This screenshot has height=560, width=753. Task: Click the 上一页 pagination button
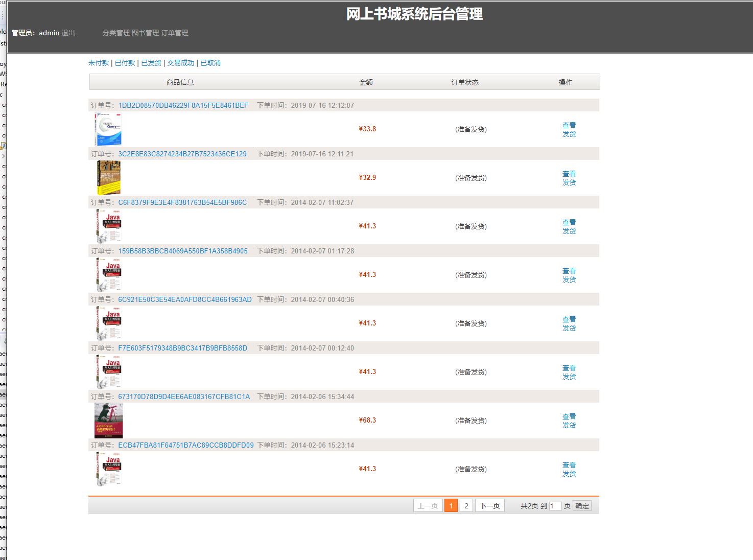tap(428, 505)
